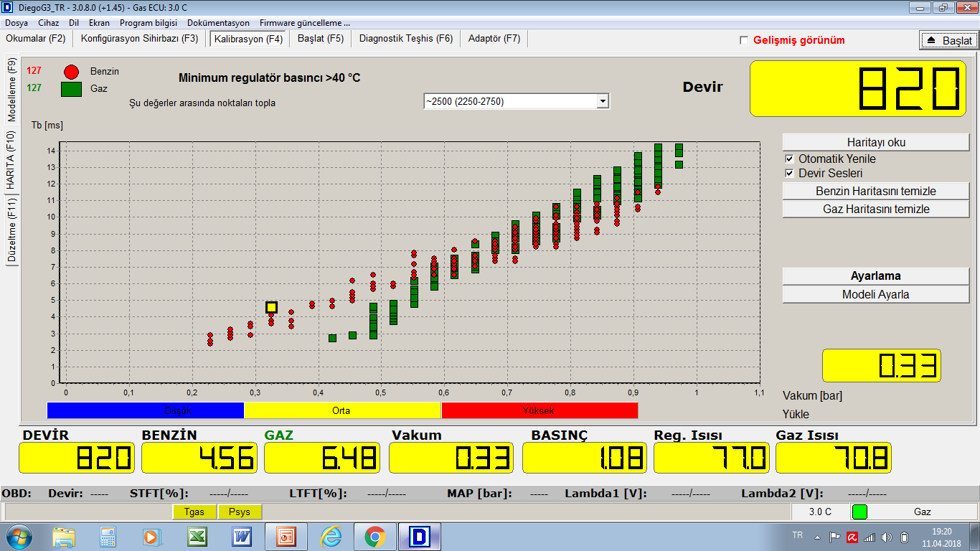The image size is (980, 551).
Task: Click the green Gaz legend square
Action: [x=71, y=89]
